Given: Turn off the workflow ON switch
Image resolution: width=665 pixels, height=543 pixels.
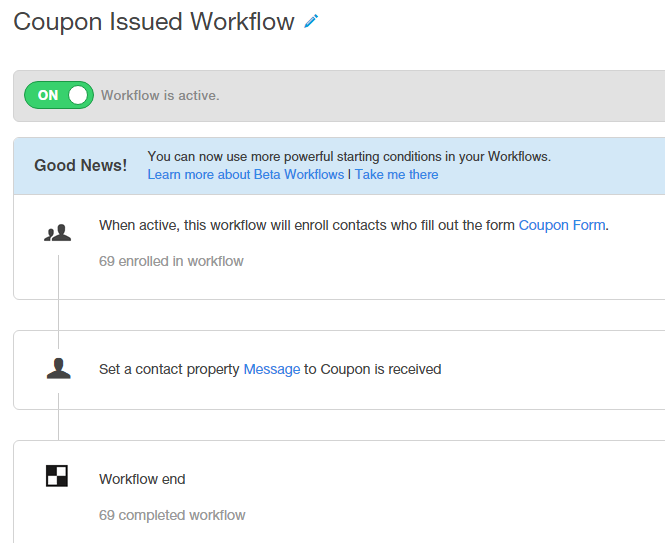Looking at the screenshot, I should point(59,95).
